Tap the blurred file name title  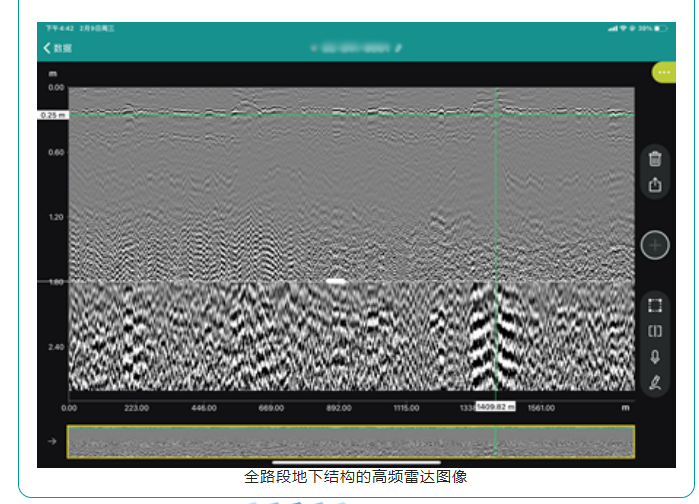[350, 47]
